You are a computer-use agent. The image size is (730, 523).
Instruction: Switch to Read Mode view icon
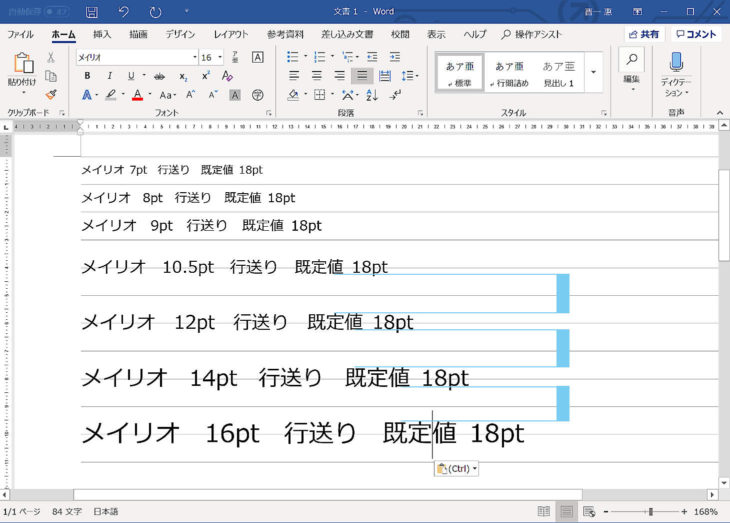[543, 511]
